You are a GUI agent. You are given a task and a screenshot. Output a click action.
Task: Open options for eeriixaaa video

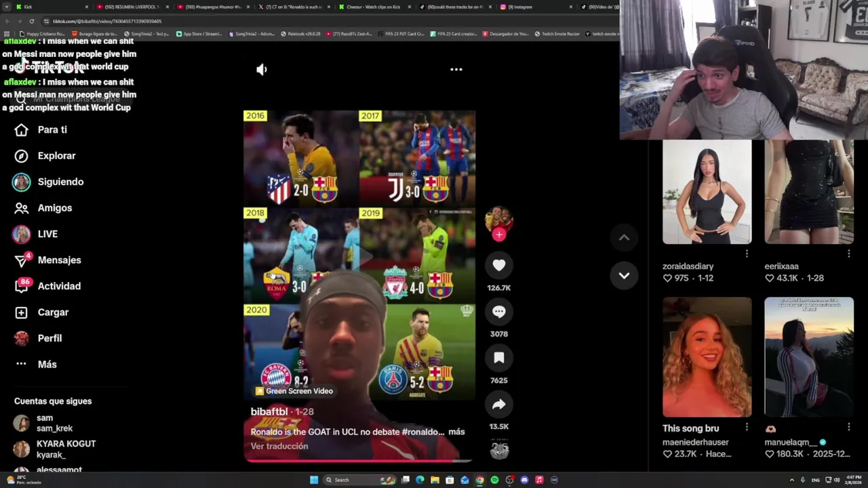849,253
